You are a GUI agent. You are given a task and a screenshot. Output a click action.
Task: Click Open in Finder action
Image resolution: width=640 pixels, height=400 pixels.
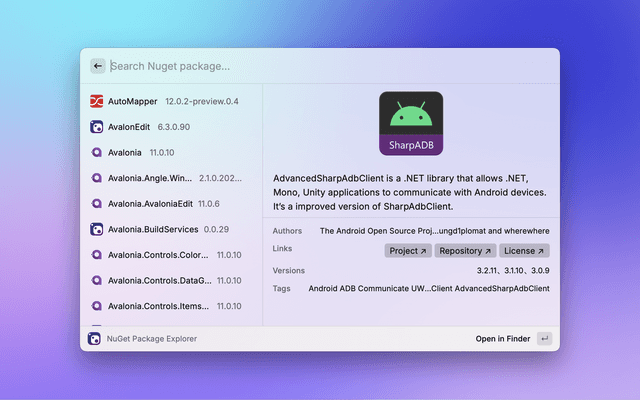(x=502, y=339)
